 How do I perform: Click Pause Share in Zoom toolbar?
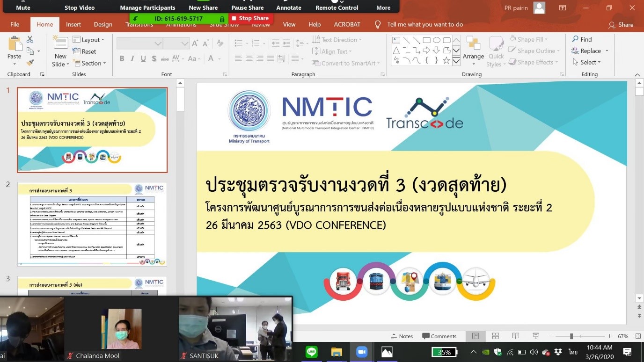[248, 7]
